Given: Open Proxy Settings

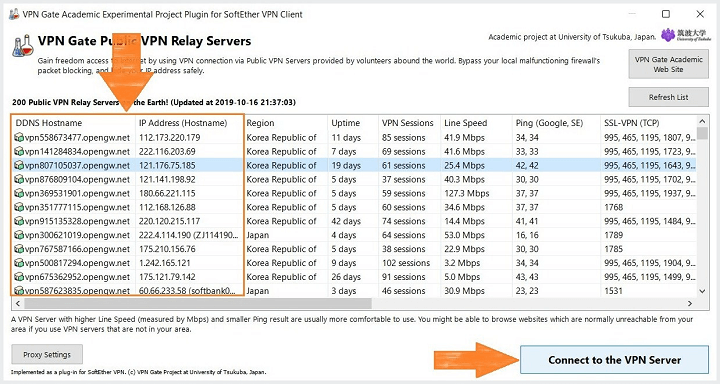Looking at the screenshot, I should coord(47,355).
